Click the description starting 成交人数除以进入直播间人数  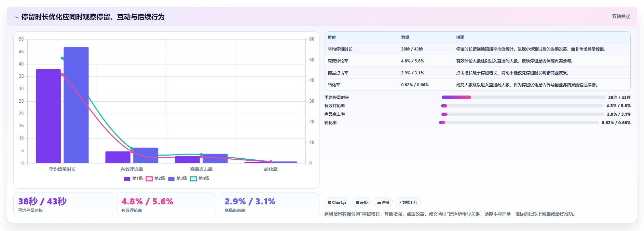[528, 85]
